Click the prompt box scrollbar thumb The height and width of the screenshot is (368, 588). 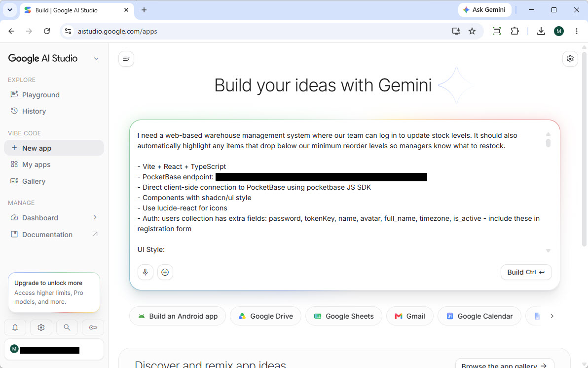click(548, 143)
